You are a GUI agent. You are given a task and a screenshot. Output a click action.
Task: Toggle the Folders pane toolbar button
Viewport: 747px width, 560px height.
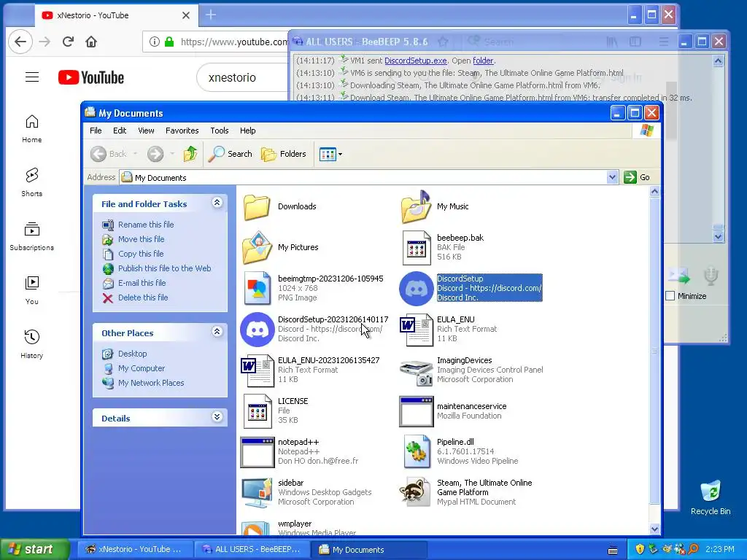[284, 154]
